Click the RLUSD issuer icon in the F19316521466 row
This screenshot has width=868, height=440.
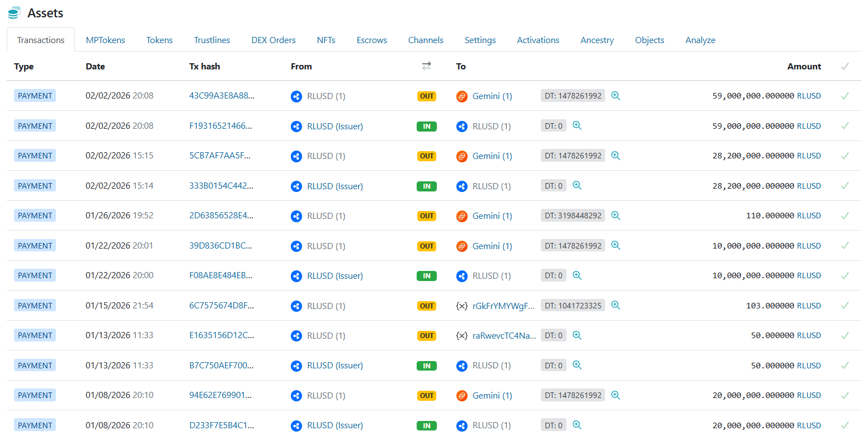(x=296, y=127)
